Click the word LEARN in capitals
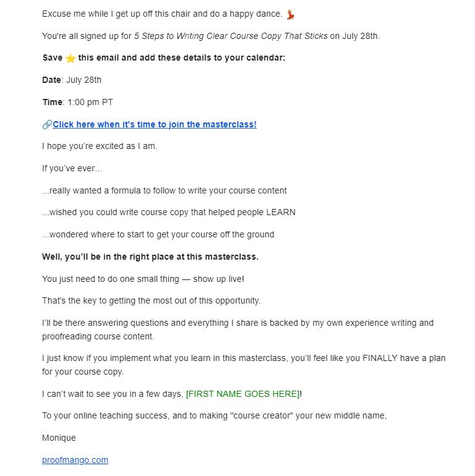The width and height of the screenshot is (475, 476). [281, 212]
